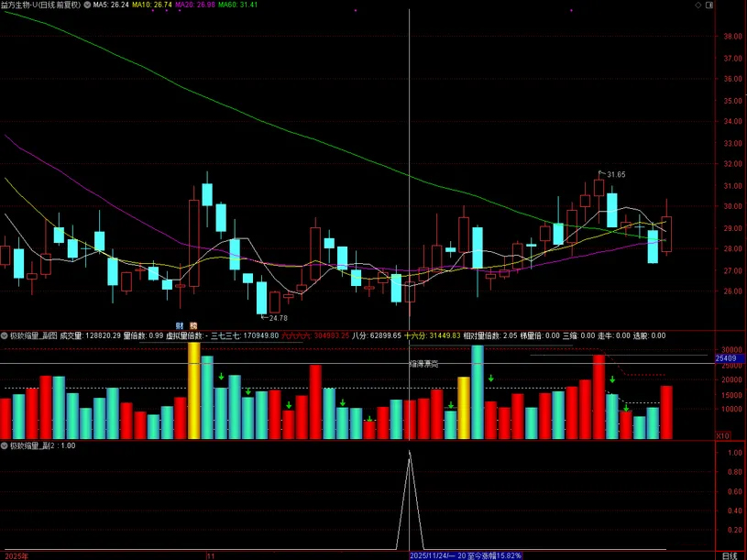Click the 24.78 low price label
Image resolution: width=747 pixels, height=560 pixels.
coord(276,318)
